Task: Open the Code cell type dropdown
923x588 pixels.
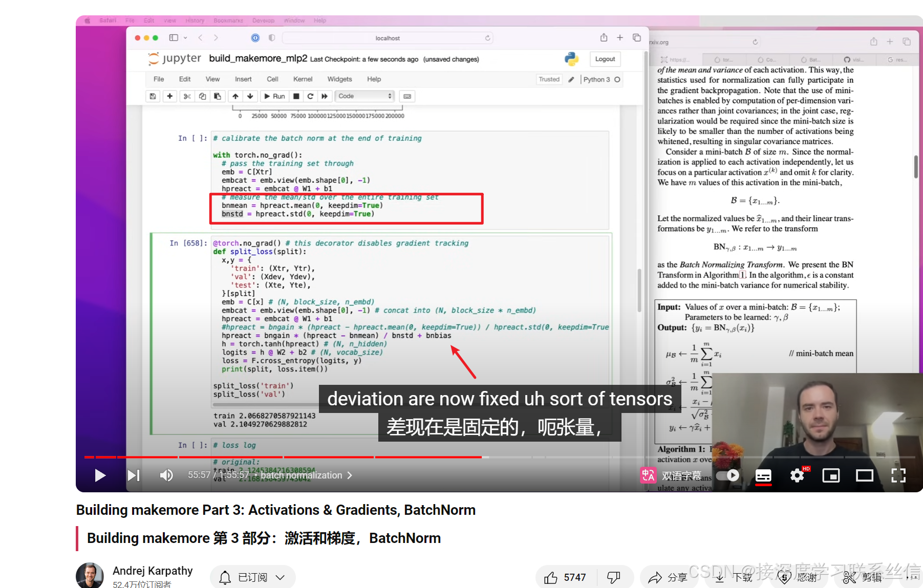Action: (x=364, y=96)
